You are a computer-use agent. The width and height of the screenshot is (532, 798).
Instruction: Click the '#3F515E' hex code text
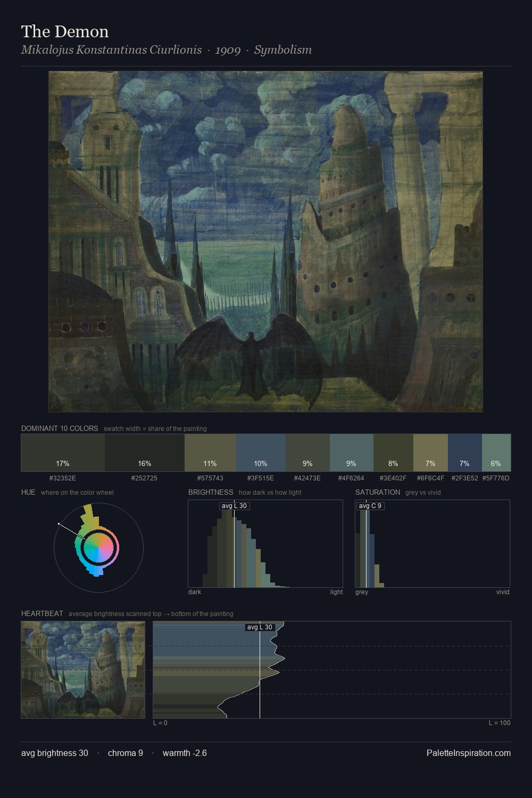pos(261,478)
